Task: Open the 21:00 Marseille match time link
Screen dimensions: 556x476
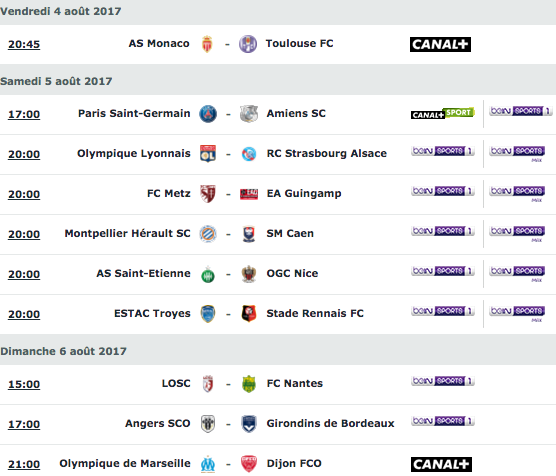Action: tap(24, 464)
